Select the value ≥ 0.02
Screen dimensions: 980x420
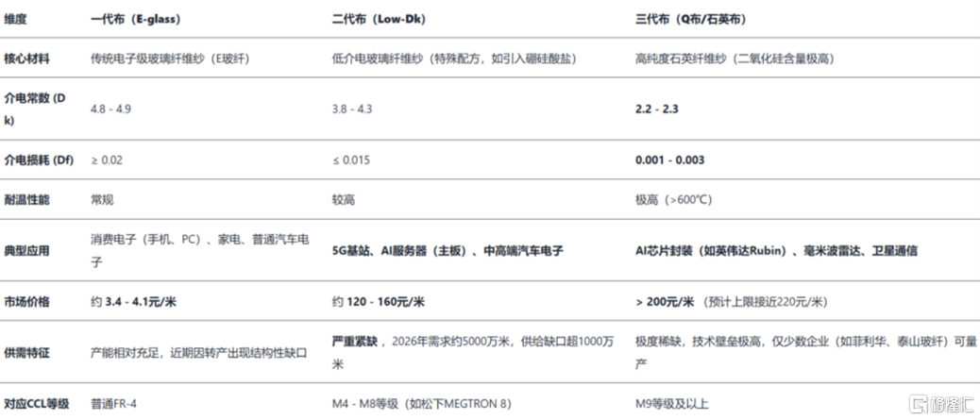pos(107,160)
